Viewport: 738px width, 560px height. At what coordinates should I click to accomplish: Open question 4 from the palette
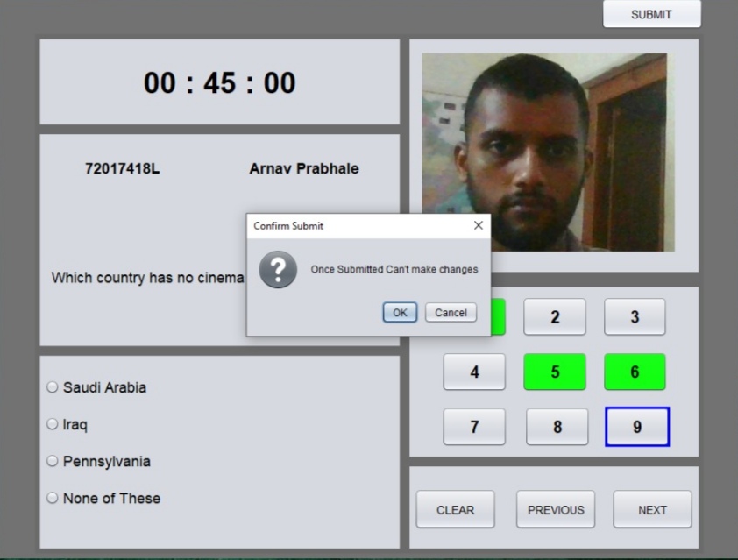coord(474,372)
